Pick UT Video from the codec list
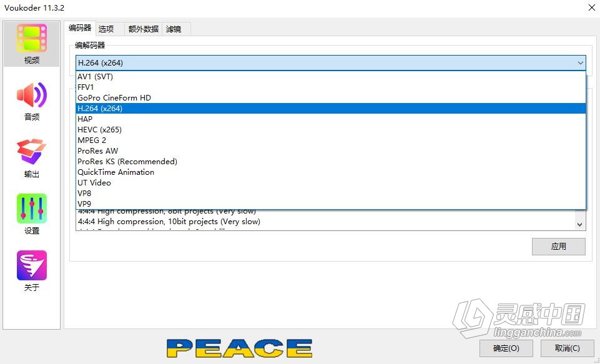600x364 pixels. click(x=331, y=183)
